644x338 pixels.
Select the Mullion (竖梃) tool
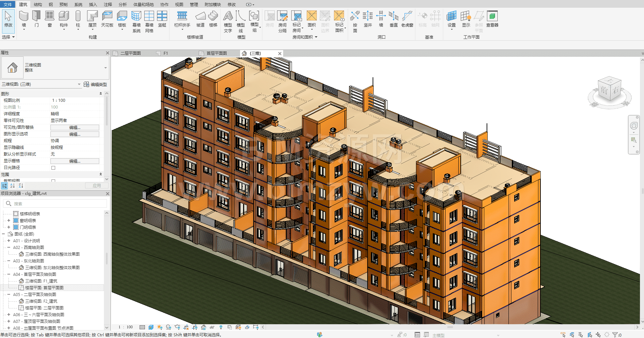(162, 19)
